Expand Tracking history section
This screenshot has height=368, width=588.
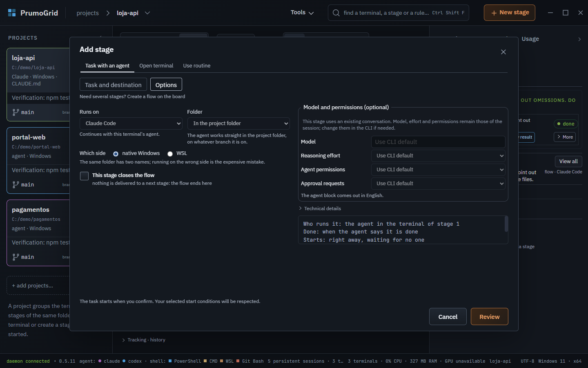(x=144, y=340)
